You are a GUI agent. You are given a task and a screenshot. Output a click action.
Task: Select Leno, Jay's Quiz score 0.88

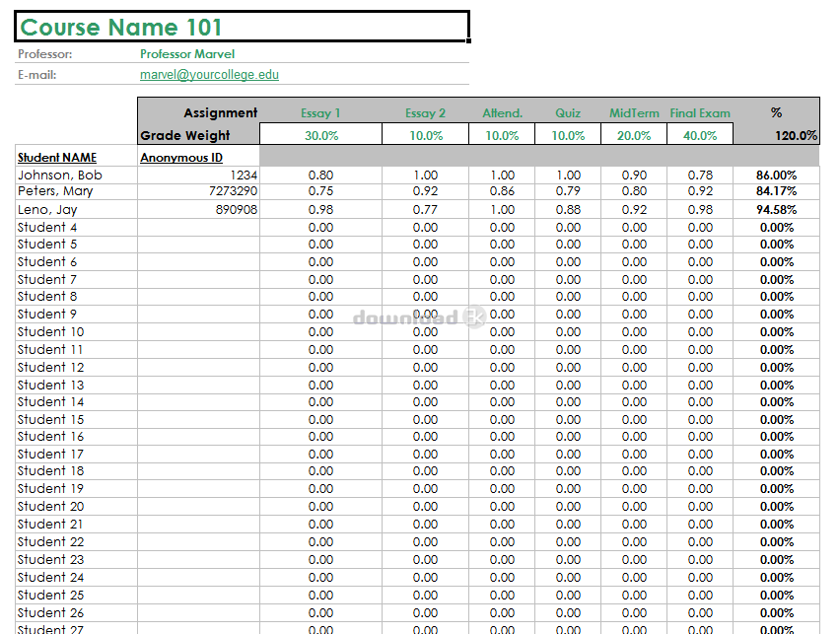(568, 210)
